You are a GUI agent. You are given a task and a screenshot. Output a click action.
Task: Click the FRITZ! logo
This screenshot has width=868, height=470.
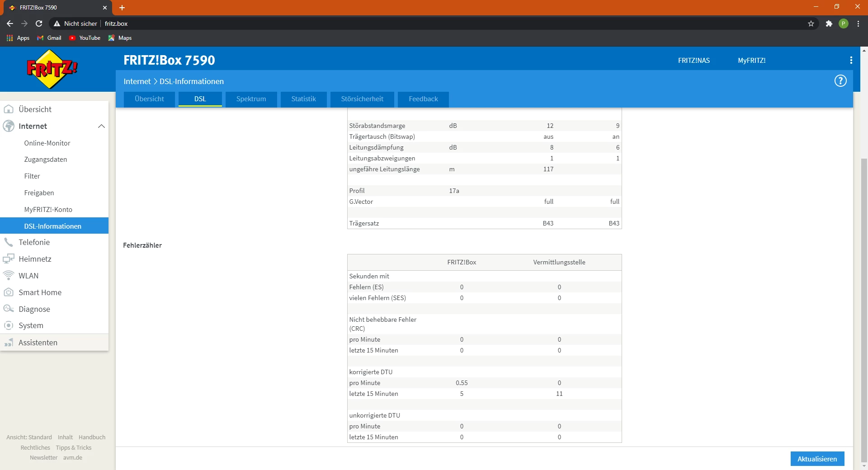pos(52,69)
